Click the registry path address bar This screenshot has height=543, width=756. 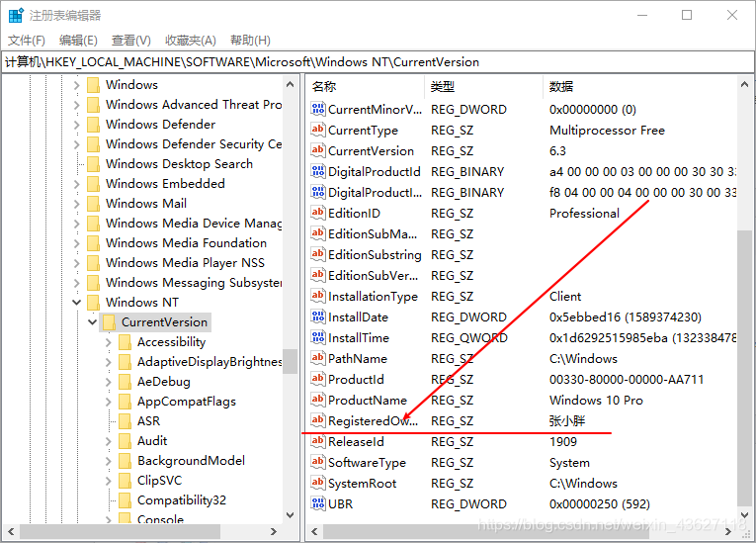point(378,62)
